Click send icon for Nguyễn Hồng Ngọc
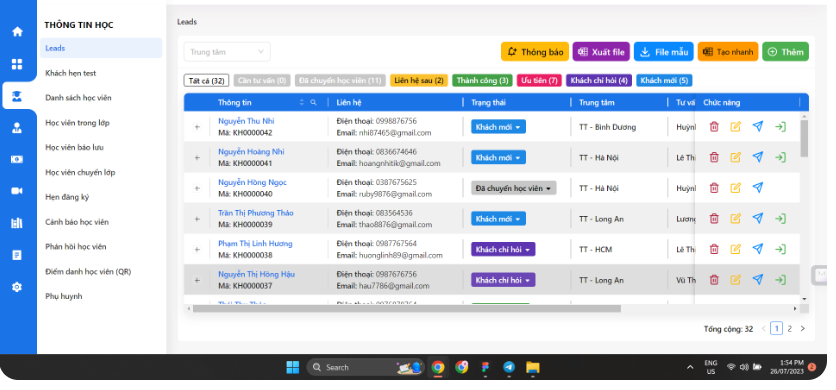836x390 pixels. click(x=758, y=187)
